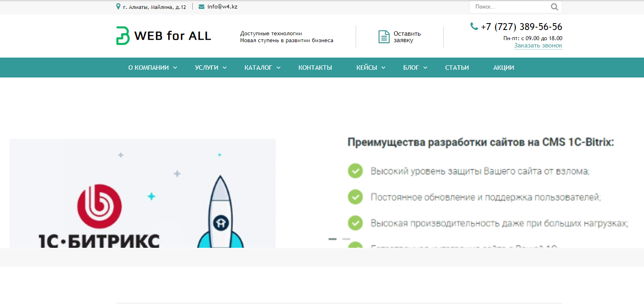
Task: Click the Заказать звонок link
Action: [538, 45]
